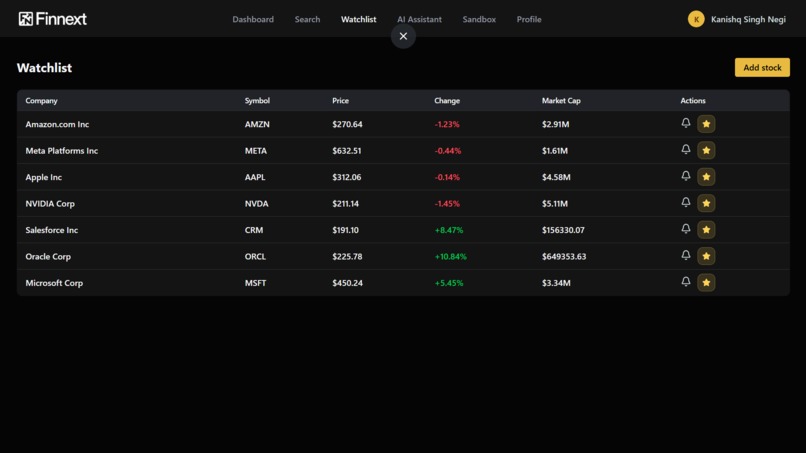Click the Actions column header
The image size is (806, 453).
(x=693, y=101)
